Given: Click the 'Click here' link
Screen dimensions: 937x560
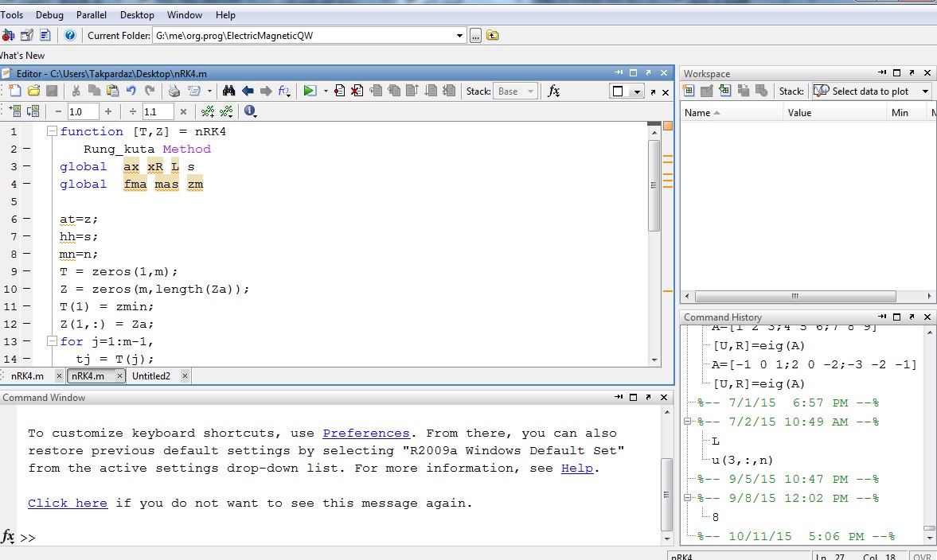Looking at the screenshot, I should click(x=68, y=504).
